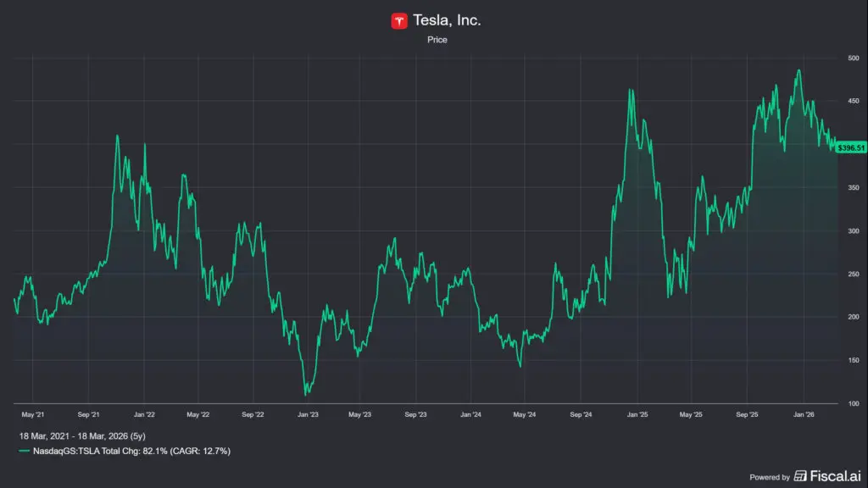
Task: Click the Tesla, Inc. chart title
Action: click(447, 20)
